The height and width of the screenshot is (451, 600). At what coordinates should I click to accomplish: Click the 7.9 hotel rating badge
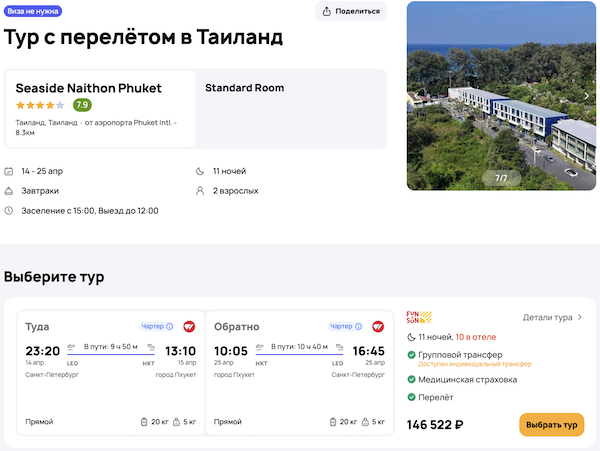[82, 105]
